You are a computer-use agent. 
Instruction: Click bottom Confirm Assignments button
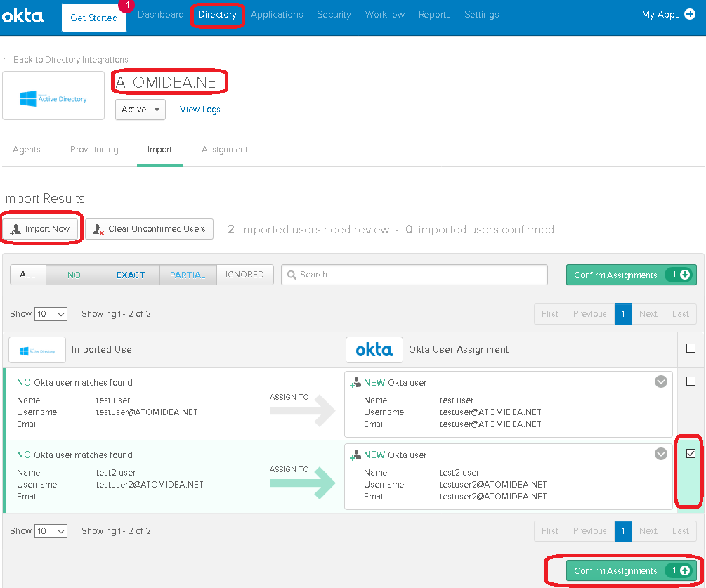pos(632,571)
